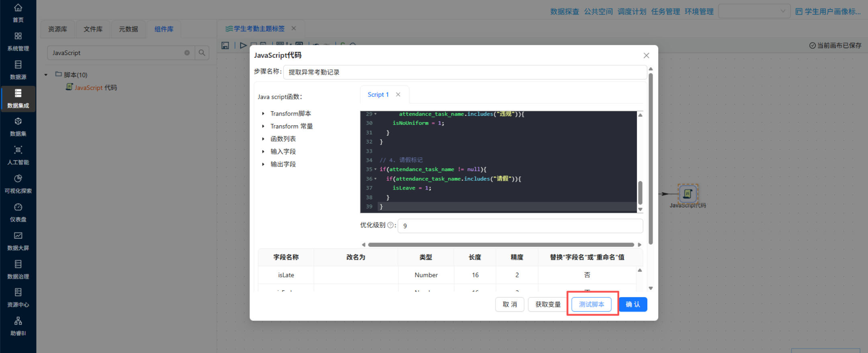The width and height of the screenshot is (868, 353).
Task: Open the 调度计划 link
Action: click(632, 12)
